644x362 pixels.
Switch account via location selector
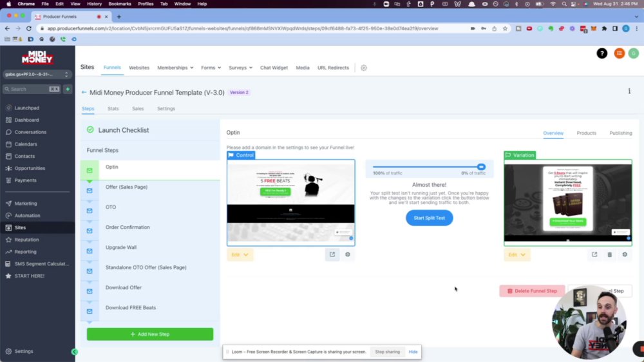[37, 74]
